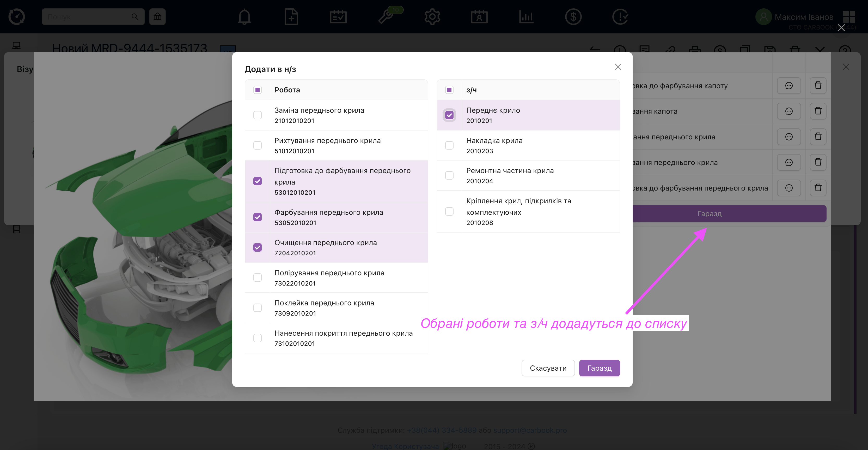
Task: Click the Пошук search field
Action: [x=88, y=16]
